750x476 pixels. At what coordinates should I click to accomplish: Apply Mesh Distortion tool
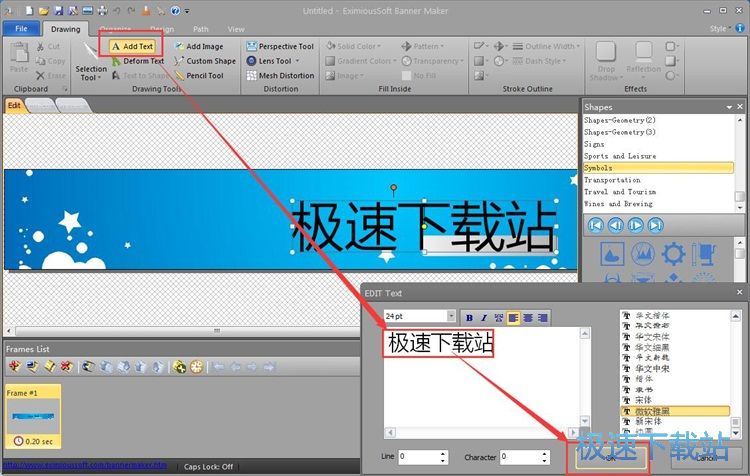[280, 76]
